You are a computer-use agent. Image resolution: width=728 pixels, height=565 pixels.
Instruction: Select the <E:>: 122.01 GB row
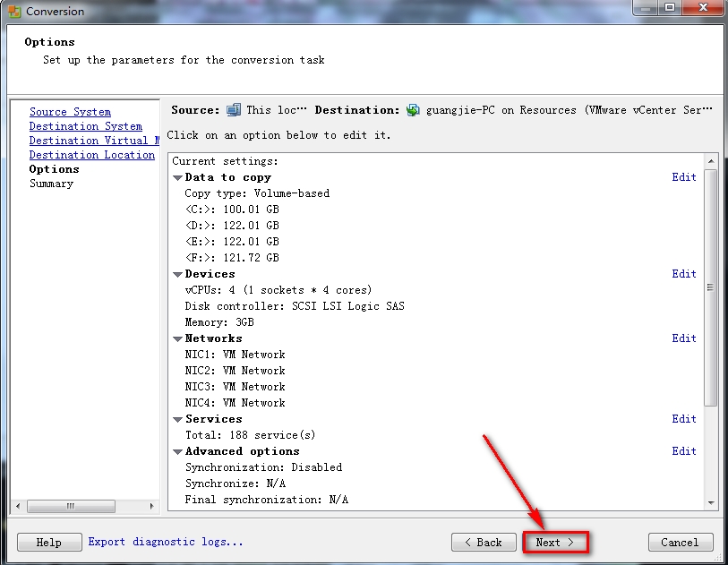(x=232, y=242)
